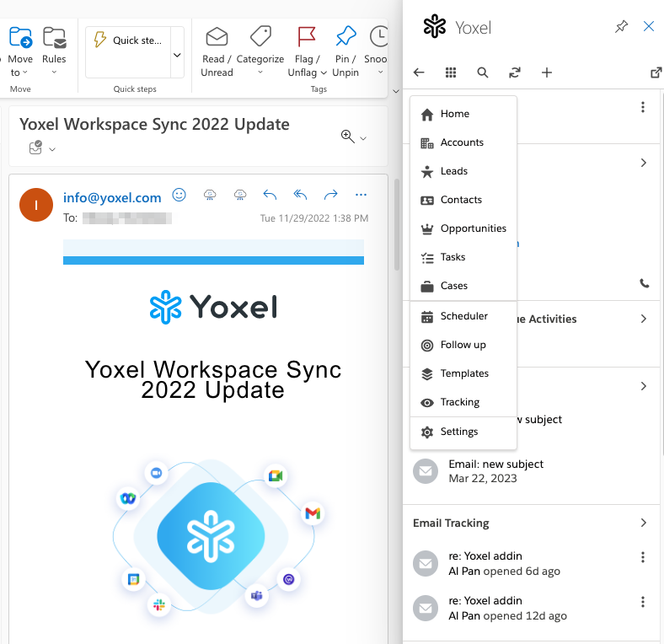
Task: Open Templates from Yoxel menu
Action: tap(463, 373)
